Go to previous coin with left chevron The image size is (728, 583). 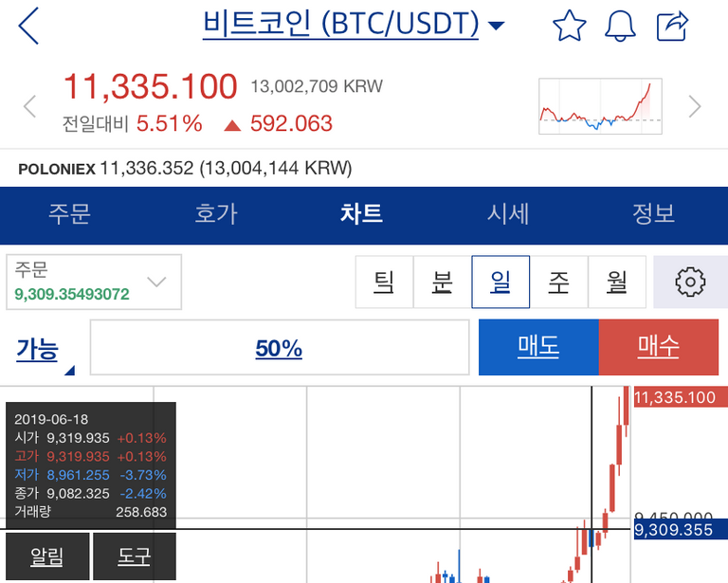(x=29, y=106)
